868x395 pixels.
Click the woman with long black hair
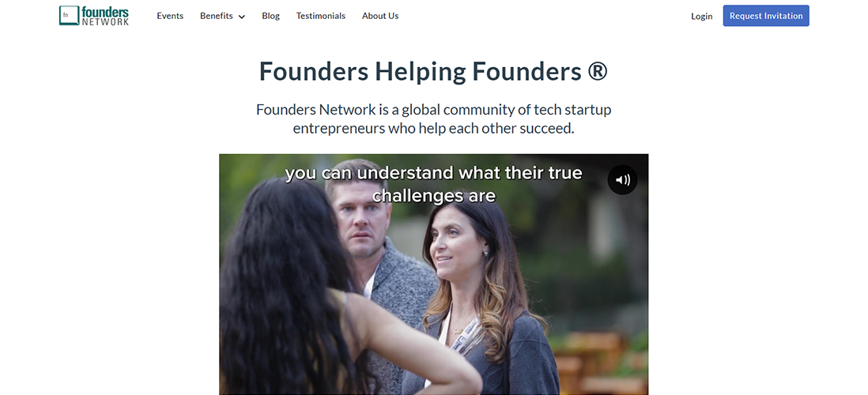tap(310, 293)
